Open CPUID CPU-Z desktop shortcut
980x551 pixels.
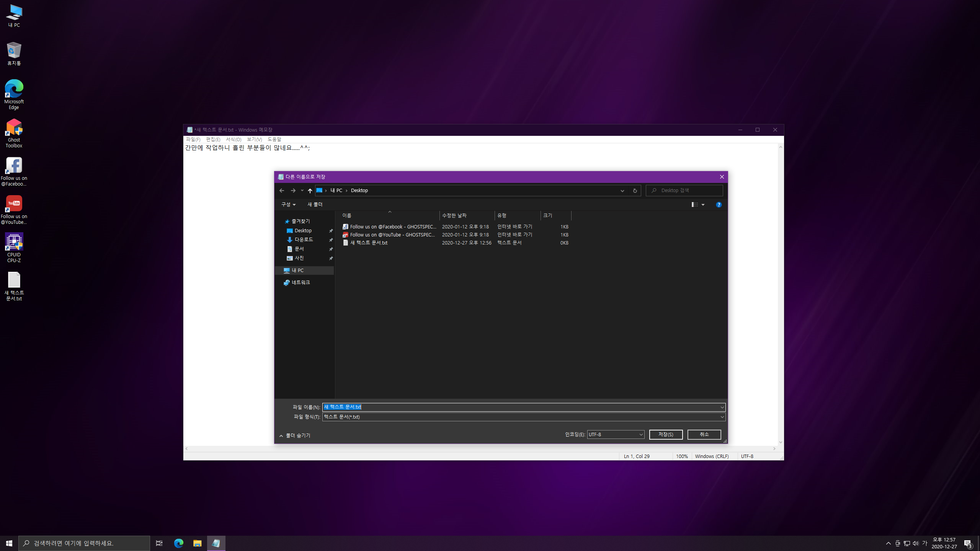(14, 247)
